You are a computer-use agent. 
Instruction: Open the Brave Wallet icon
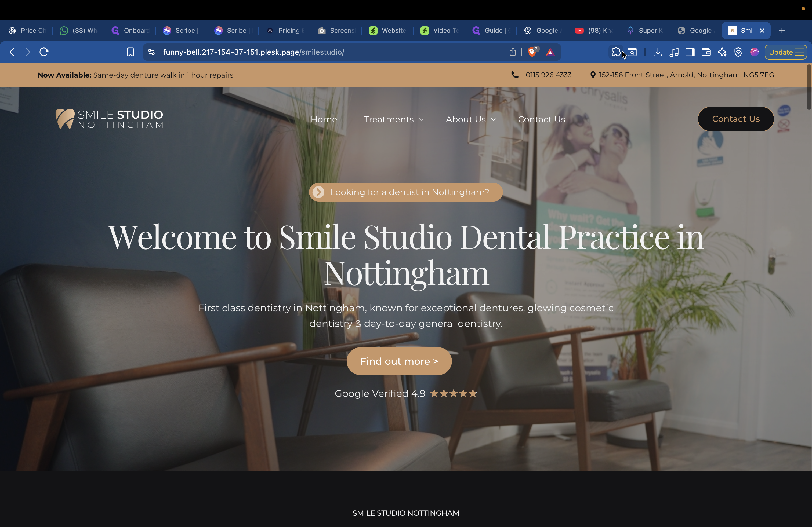click(706, 52)
